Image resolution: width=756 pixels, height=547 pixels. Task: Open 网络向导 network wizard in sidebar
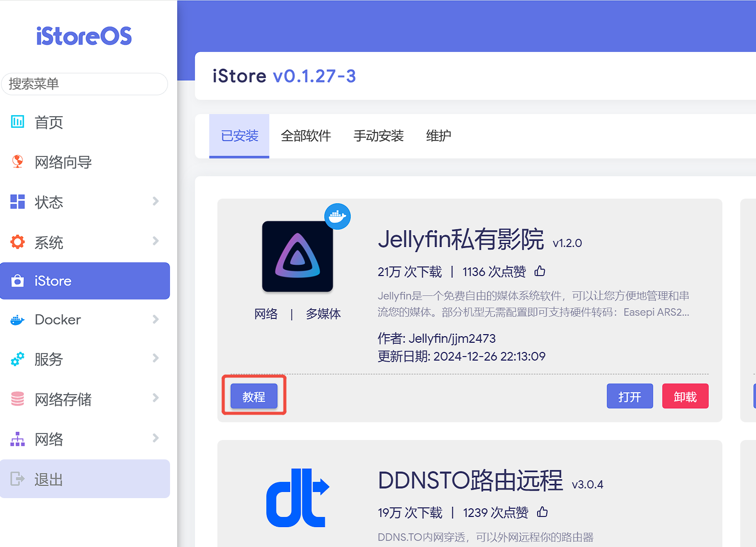tap(63, 162)
